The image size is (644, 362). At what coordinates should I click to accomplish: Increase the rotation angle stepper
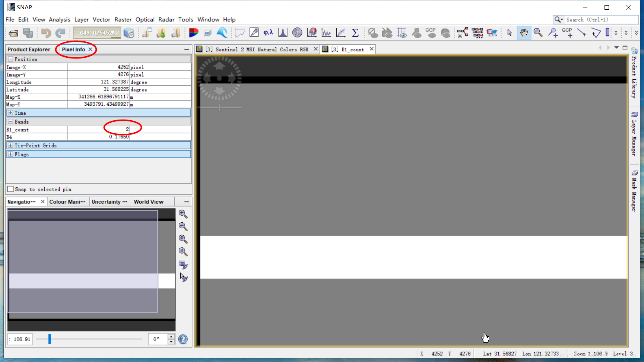tap(171, 337)
